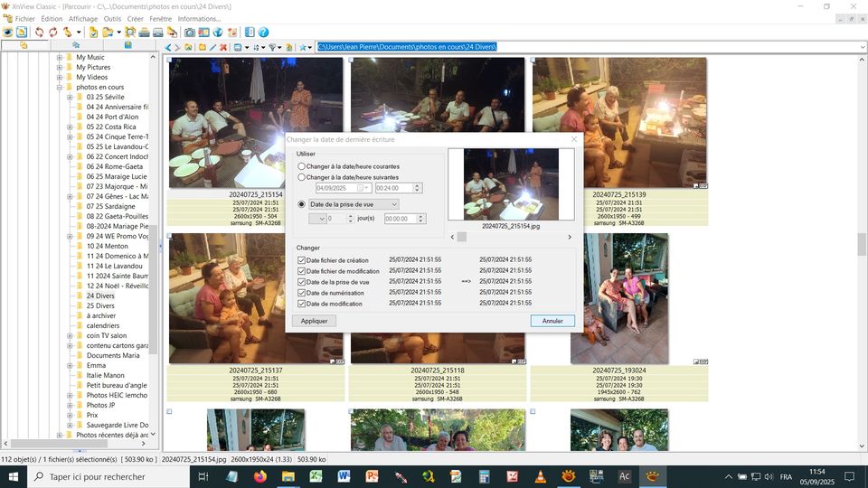This screenshot has width=868, height=488.
Task: Open the sort order icon
Action: tap(256, 48)
